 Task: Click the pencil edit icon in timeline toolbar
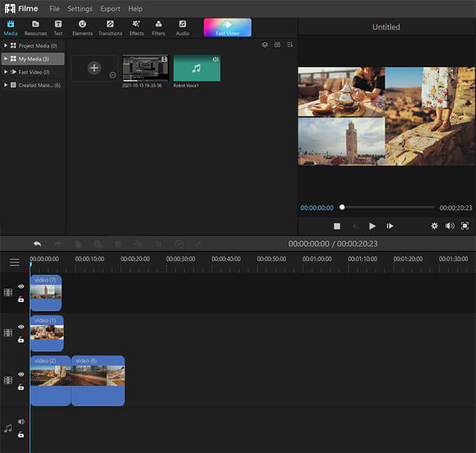(198, 244)
